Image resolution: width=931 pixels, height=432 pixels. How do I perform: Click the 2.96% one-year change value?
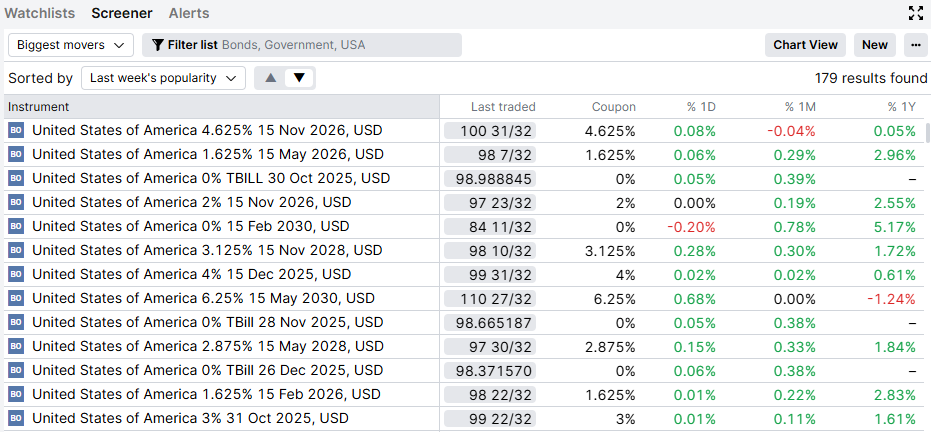(x=895, y=154)
